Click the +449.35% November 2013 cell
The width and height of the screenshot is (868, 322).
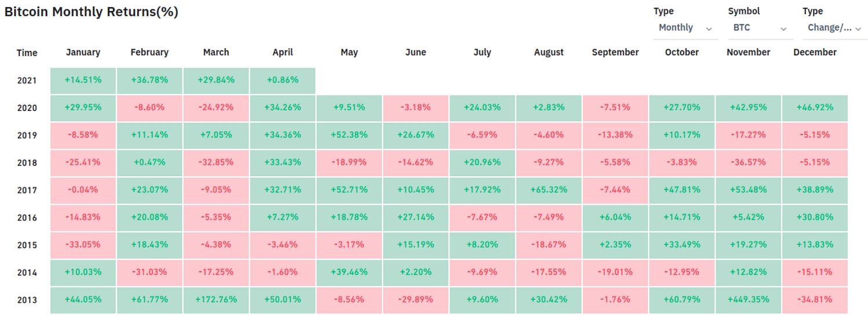point(748,300)
